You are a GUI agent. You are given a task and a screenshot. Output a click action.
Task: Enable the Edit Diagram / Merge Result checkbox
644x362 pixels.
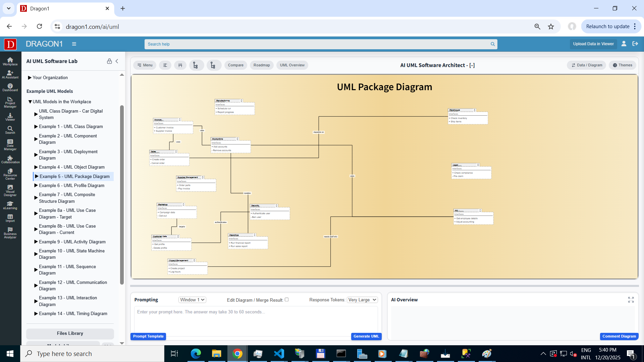pos(287,300)
